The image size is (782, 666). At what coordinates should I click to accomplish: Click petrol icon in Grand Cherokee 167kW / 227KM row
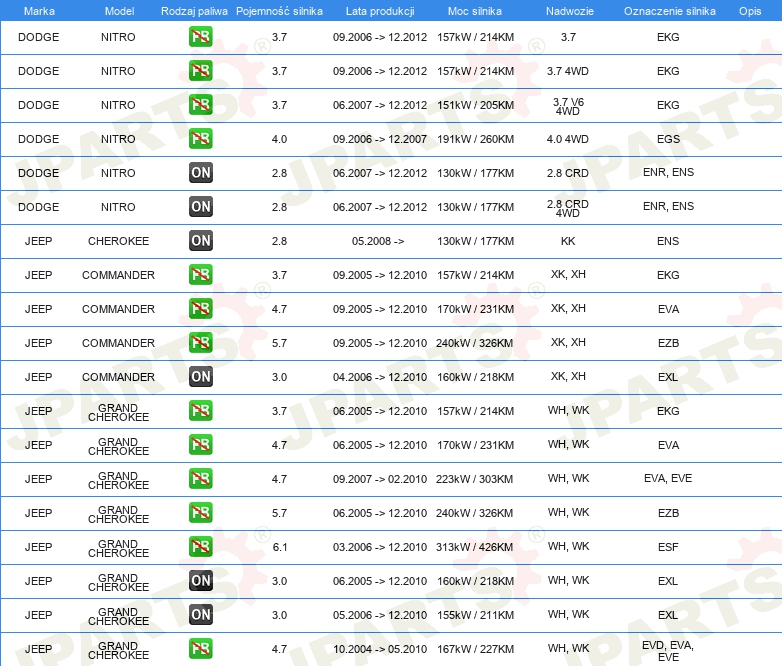pos(200,648)
